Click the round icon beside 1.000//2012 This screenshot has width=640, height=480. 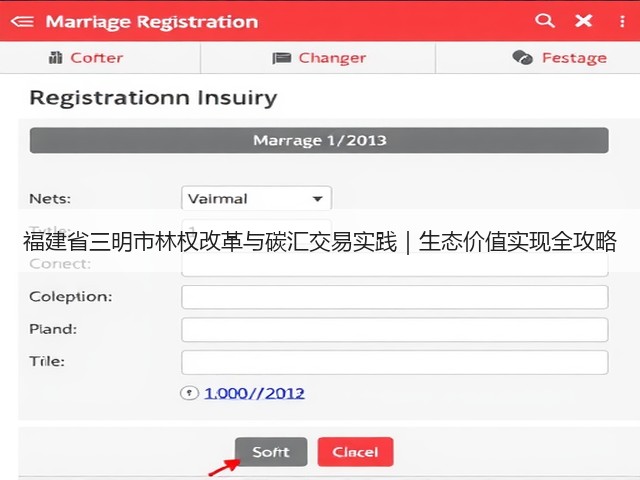click(189, 393)
